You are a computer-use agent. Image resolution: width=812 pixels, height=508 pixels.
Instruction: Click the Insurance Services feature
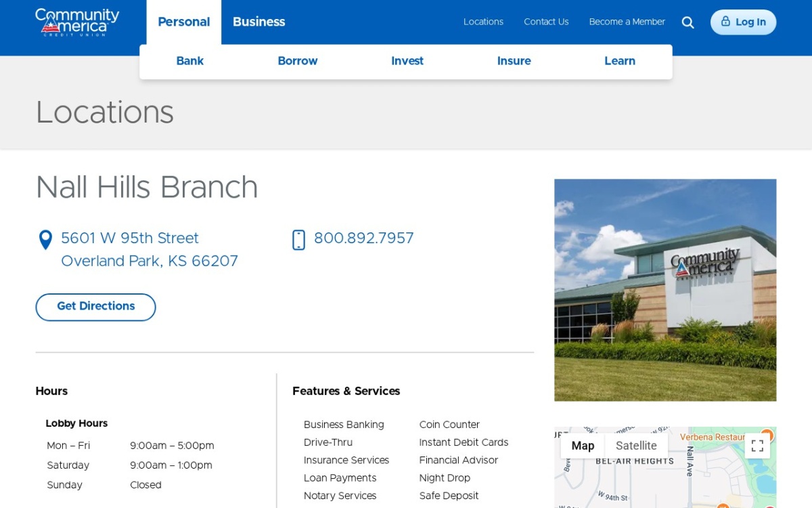(x=346, y=461)
